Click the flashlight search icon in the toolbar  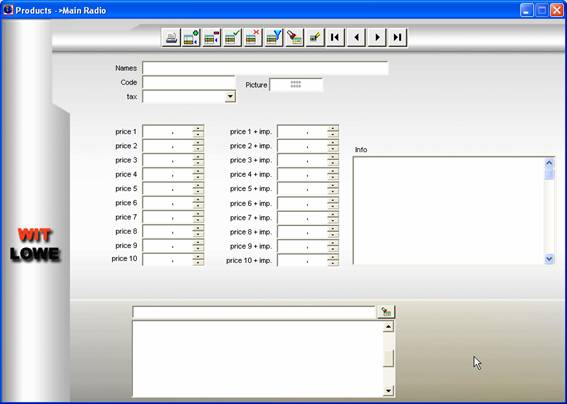(x=294, y=37)
